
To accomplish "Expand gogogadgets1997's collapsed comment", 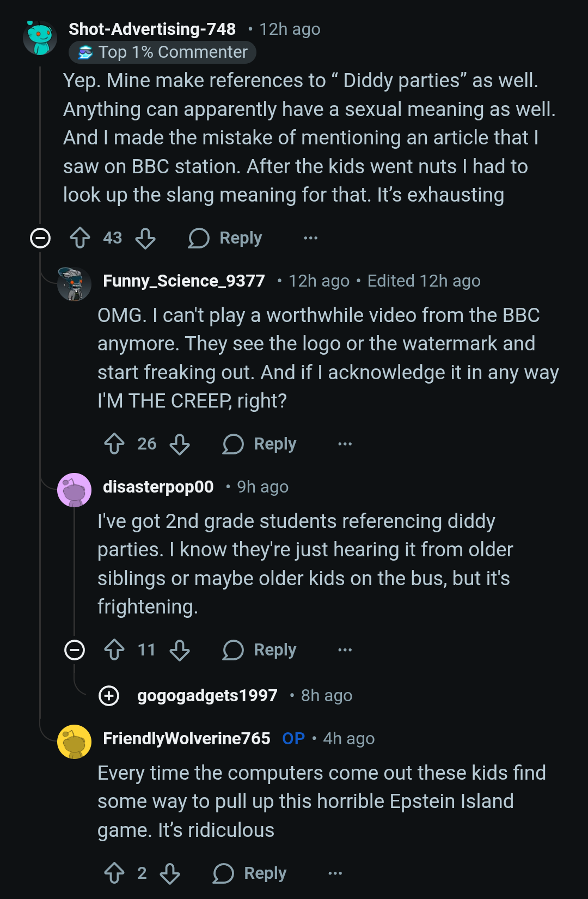I will click(109, 696).
